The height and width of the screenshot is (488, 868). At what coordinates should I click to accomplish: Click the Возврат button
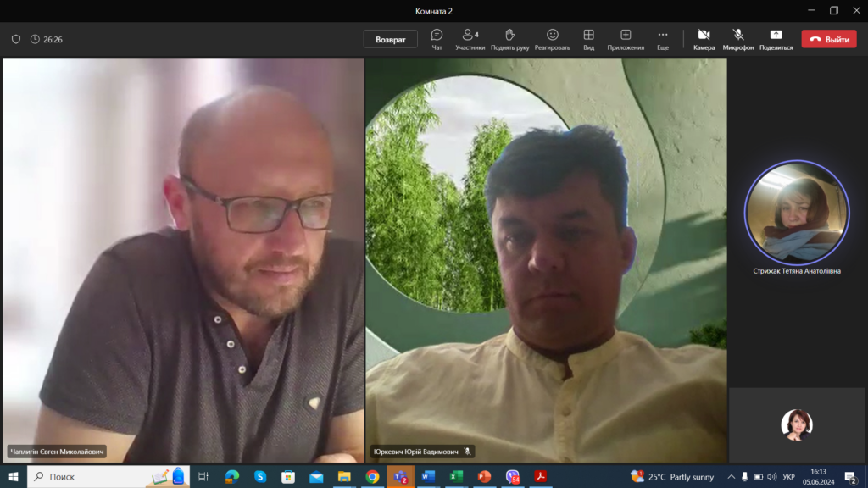pos(391,39)
